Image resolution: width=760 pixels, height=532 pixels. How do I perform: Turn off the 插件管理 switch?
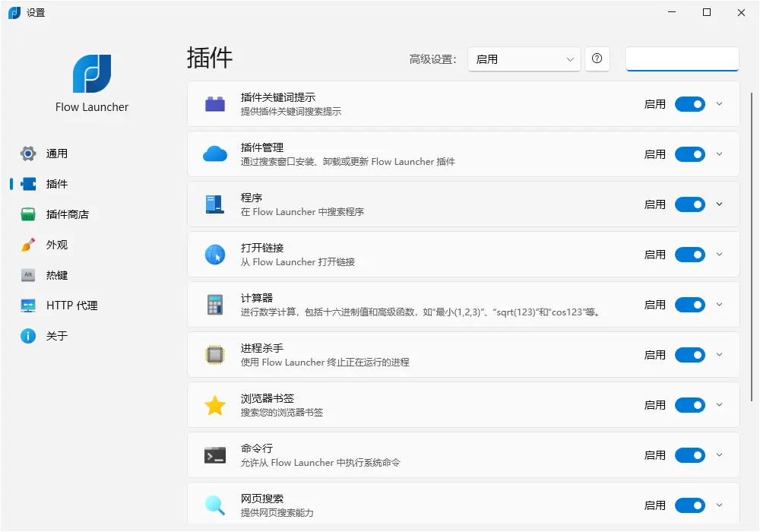pos(690,154)
